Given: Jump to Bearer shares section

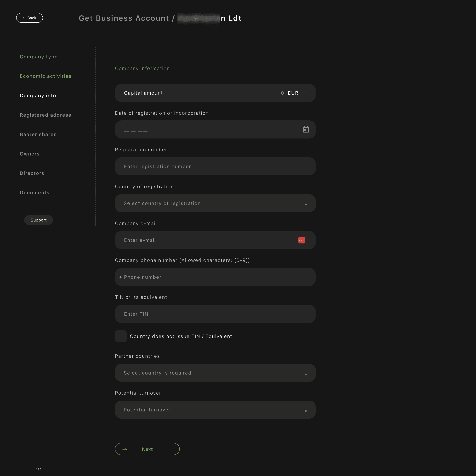Looking at the screenshot, I should [38, 134].
